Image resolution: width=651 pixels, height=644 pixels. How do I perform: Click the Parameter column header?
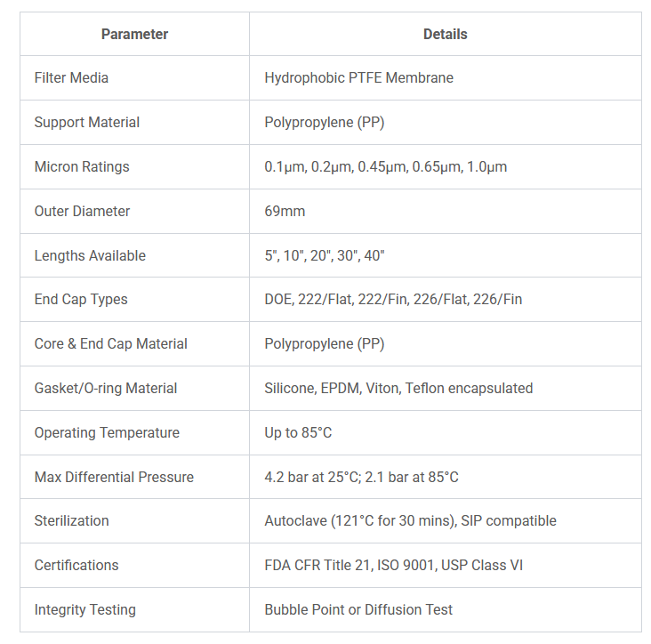pos(134,34)
